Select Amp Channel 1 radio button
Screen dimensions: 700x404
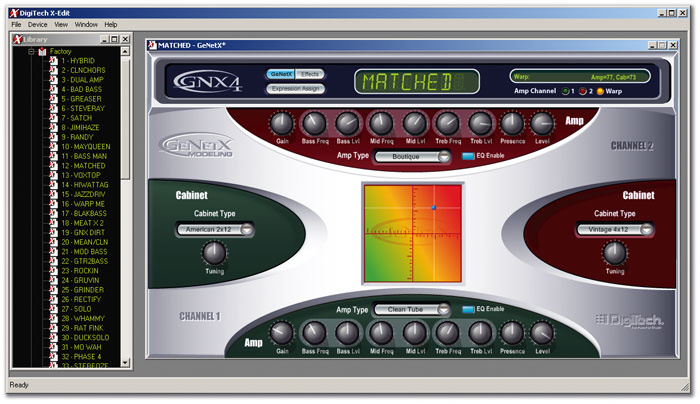pyautogui.click(x=566, y=91)
